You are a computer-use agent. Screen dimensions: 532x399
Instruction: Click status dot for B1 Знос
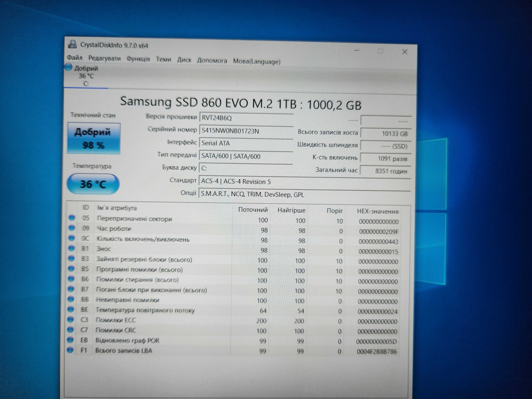click(72, 248)
